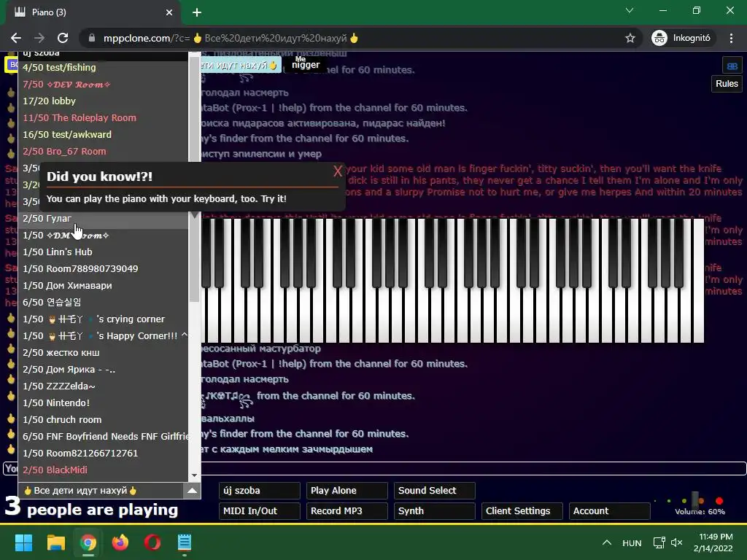Open the Account button
Viewport: 747px width, 560px height.
609,511
